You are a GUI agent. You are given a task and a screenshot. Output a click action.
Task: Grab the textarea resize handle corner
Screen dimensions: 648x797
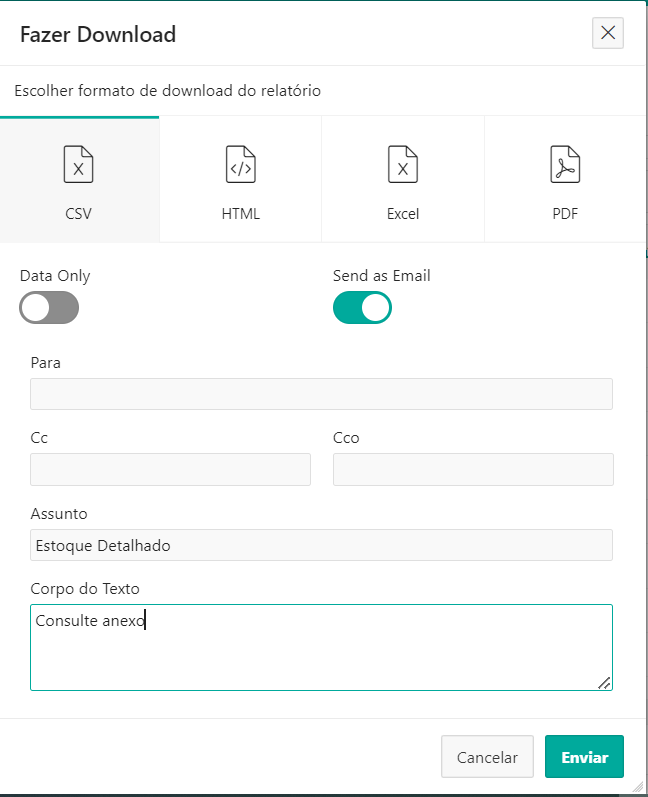tap(604, 682)
